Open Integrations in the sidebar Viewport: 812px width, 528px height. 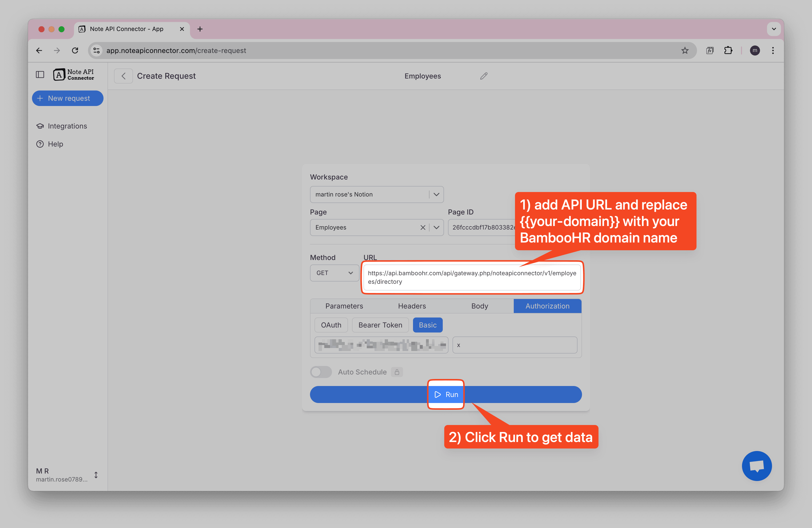(62, 126)
